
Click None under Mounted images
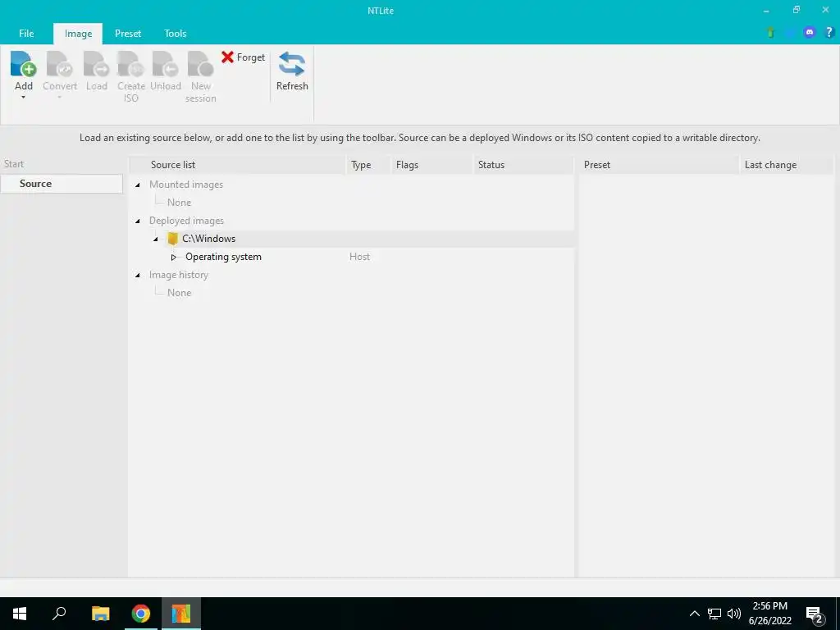pos(179,203)
